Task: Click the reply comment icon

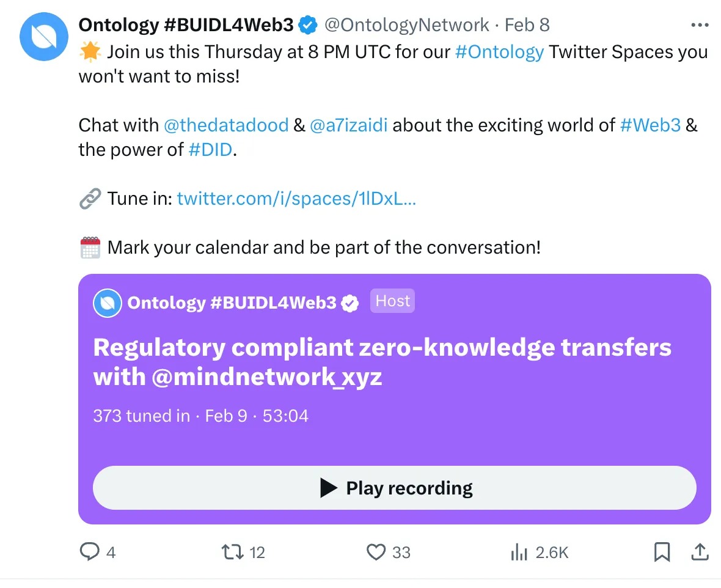Action: coord(90,553)
